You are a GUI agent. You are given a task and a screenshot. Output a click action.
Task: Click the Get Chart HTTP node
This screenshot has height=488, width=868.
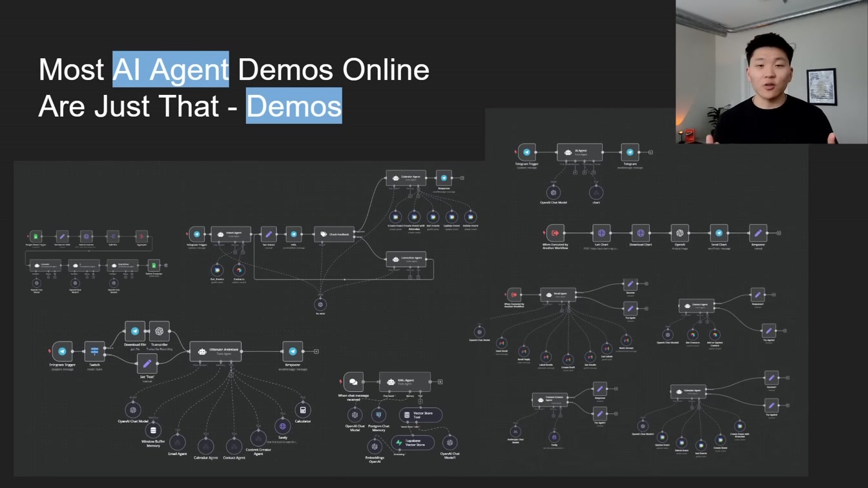[601, 233]
